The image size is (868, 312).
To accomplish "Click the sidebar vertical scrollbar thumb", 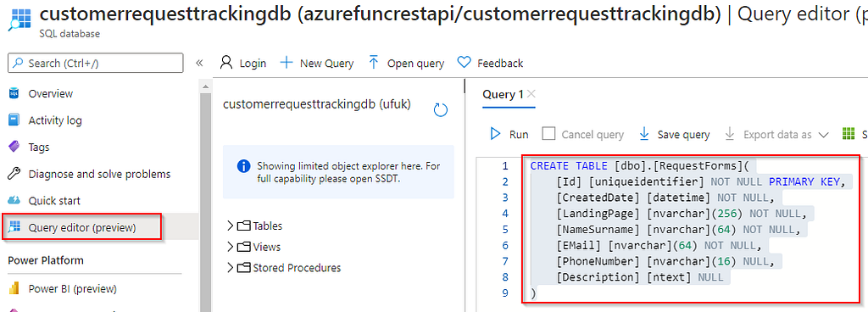I will 205,202.
